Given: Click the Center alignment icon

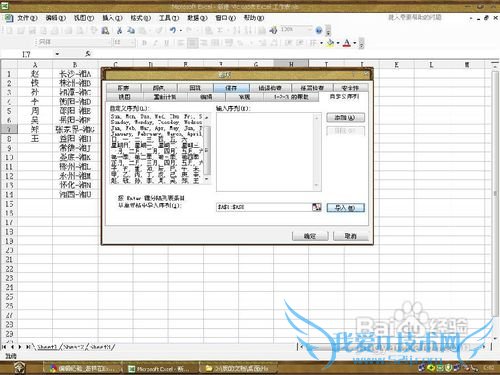Looking at the screenshot, I should [x=192, y=43].
